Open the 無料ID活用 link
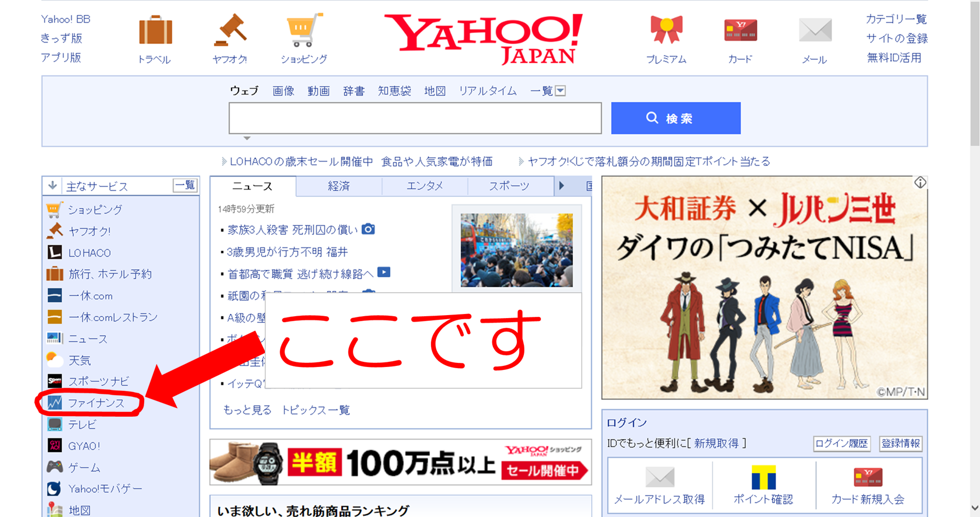980x517 pixels. pyautogui.click(x=894, y=58)
